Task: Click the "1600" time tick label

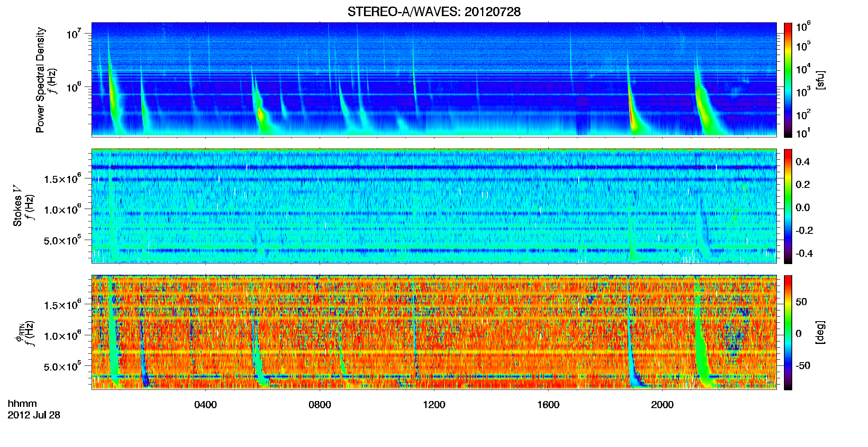Action: [x=548, y=405]
